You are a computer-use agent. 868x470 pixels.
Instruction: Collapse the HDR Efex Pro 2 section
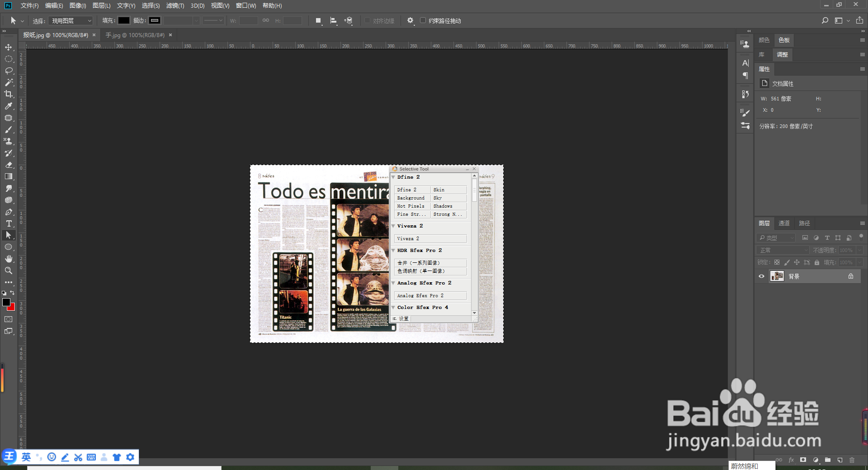393,250
